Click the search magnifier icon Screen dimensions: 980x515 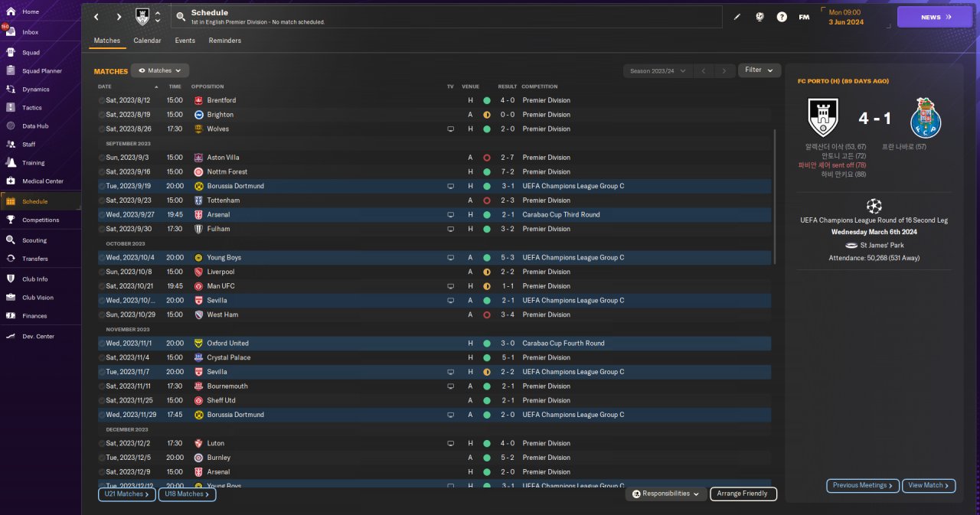coord(180,17)
